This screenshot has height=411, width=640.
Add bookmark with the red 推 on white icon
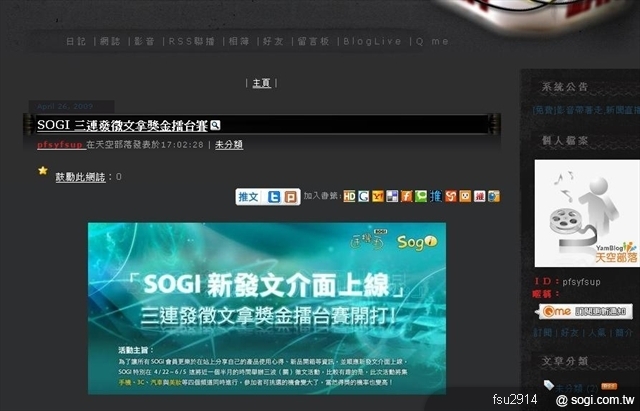tap(480, 196)
